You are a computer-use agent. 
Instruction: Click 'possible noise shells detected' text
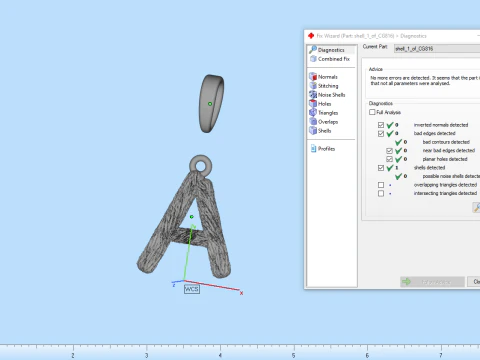pos(451,176)
